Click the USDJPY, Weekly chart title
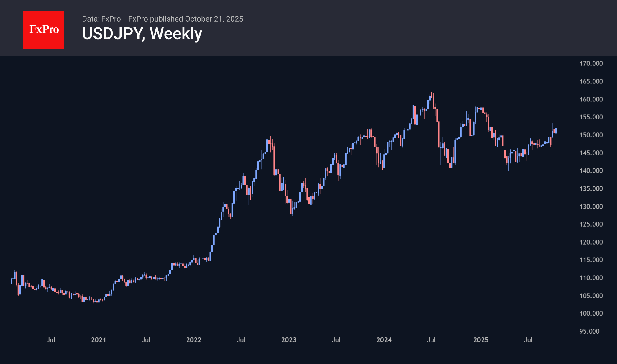 click(x=142, y=34)
